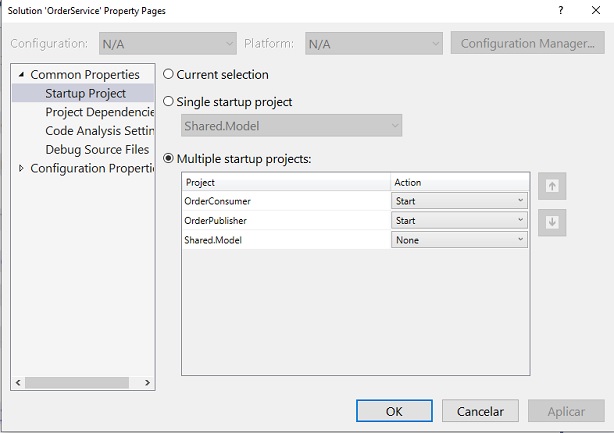This screenshot has width=614, height=433.
Task: Move selected project up with arrow button
Action: (552, 186)
